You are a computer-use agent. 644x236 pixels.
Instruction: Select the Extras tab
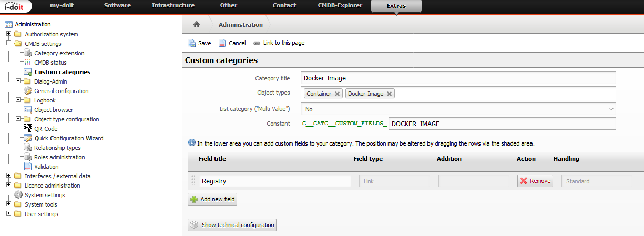396,6
